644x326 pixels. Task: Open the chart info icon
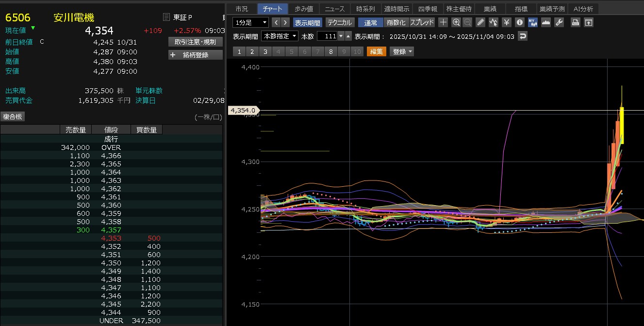(519, 22)
